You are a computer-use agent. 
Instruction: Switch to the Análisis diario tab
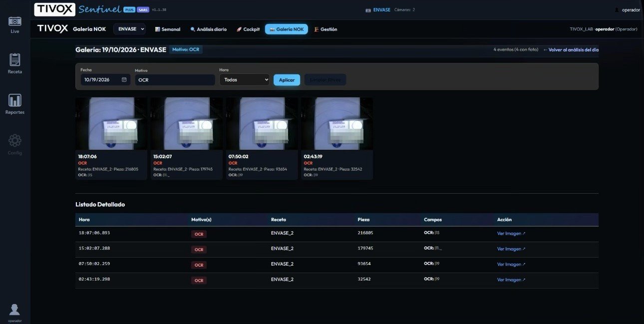point(208,29)
